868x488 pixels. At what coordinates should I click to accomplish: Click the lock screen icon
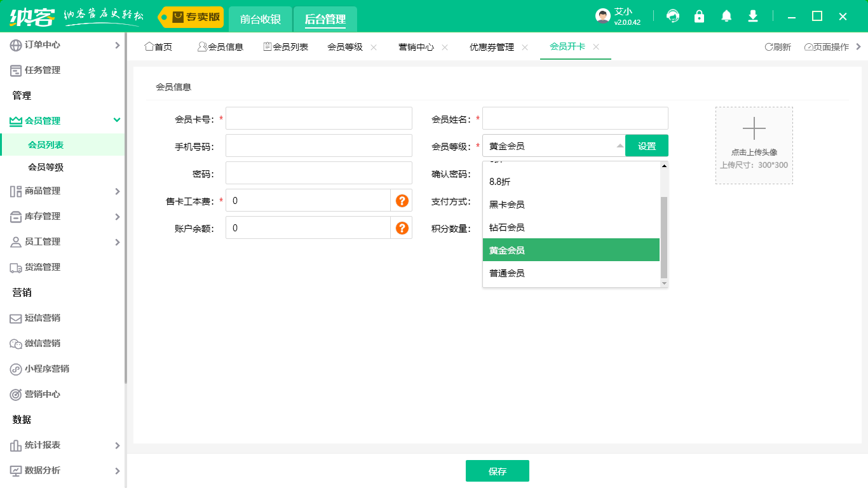[700, 17]
